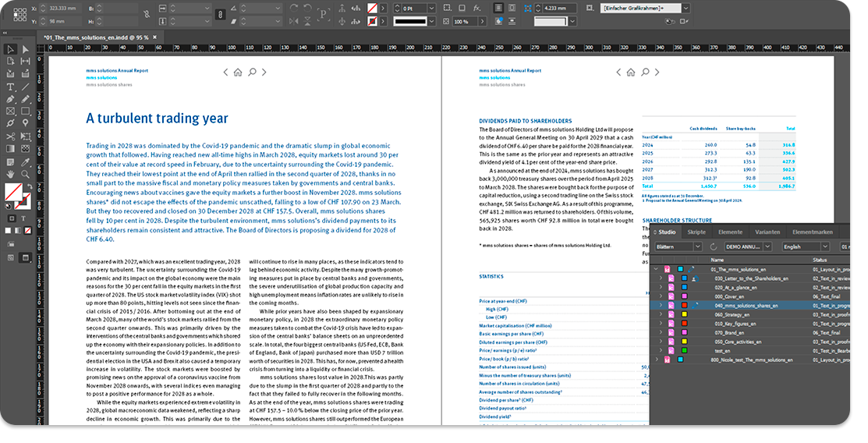Click the X position field 323.333 mm
Image resolution: width=868 pixels, height=443 pixels.
(65, 9)
